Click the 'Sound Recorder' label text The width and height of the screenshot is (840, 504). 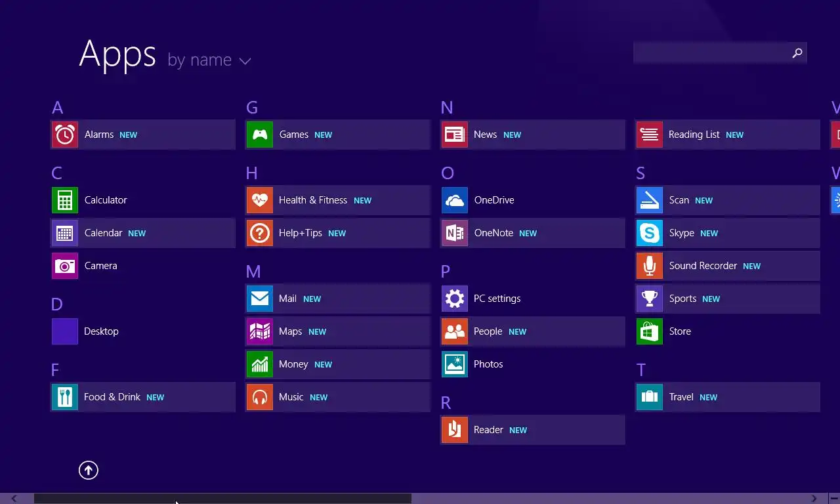coord(703,266)
